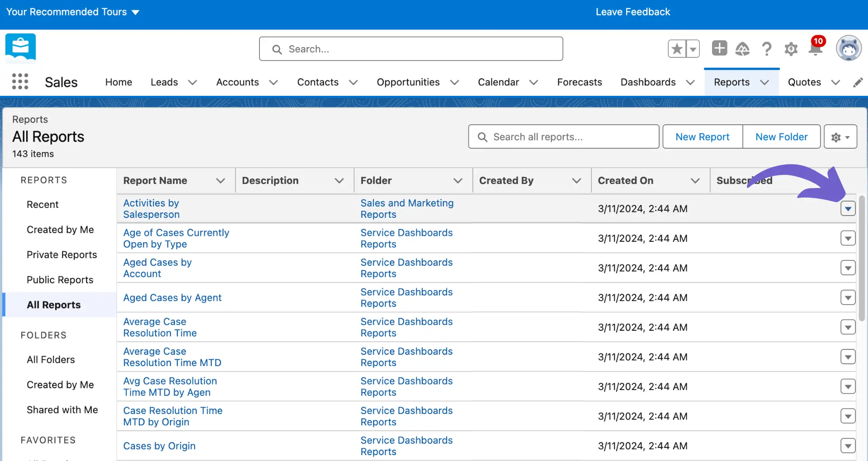Expand the Leads tab chevron
Image resolution: width=868 pixels, height=461 pixels.
(x=193, y=82)
